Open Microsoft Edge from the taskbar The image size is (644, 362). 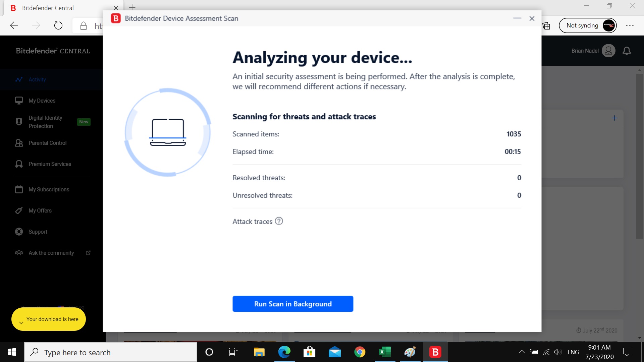click(284, 352)
